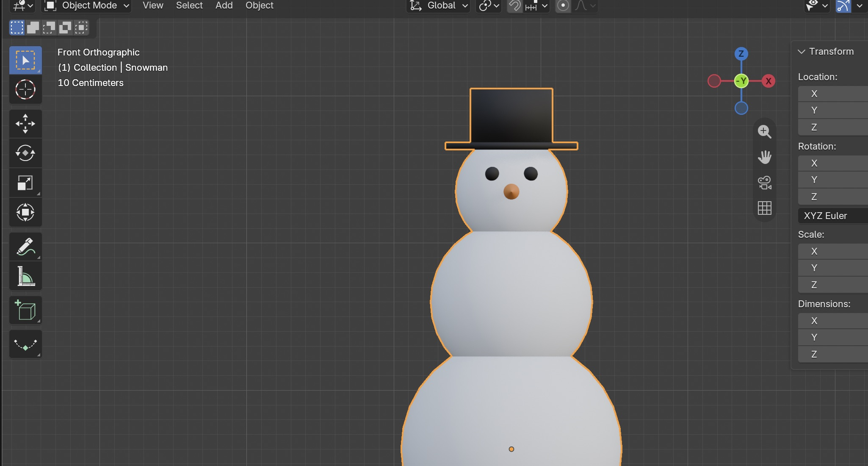The height and width of the screenshot is (466, 868).
Task: Select the Select Box tool
Action: click(25, 60)
